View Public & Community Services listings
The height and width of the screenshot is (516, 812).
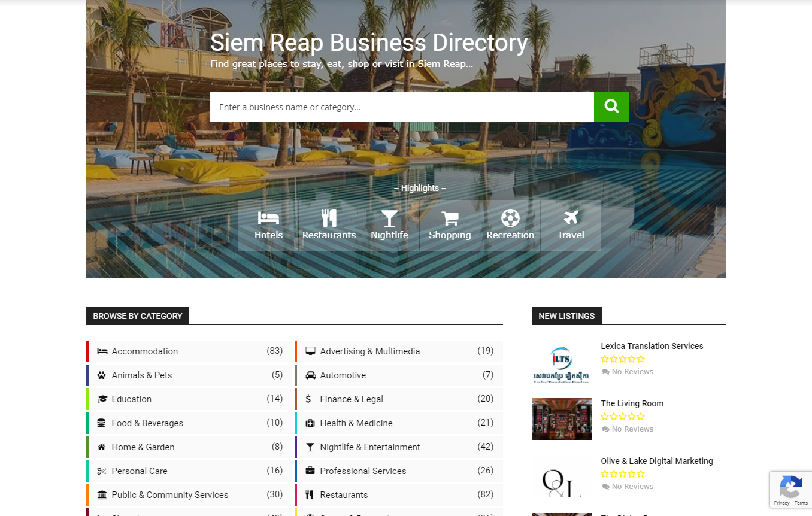[x=169, y=495]
